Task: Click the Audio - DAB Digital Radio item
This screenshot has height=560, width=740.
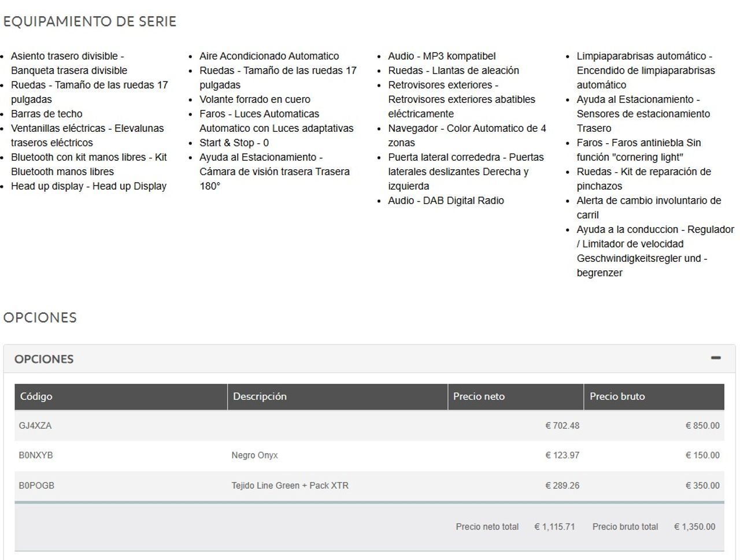Action: (x=446, y=201)
